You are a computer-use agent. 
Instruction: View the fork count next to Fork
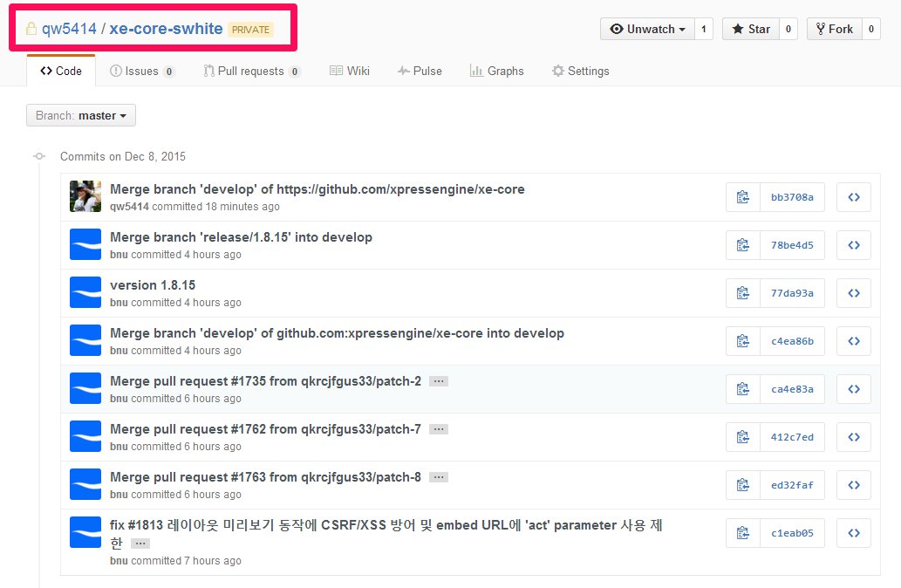point(871,29)
